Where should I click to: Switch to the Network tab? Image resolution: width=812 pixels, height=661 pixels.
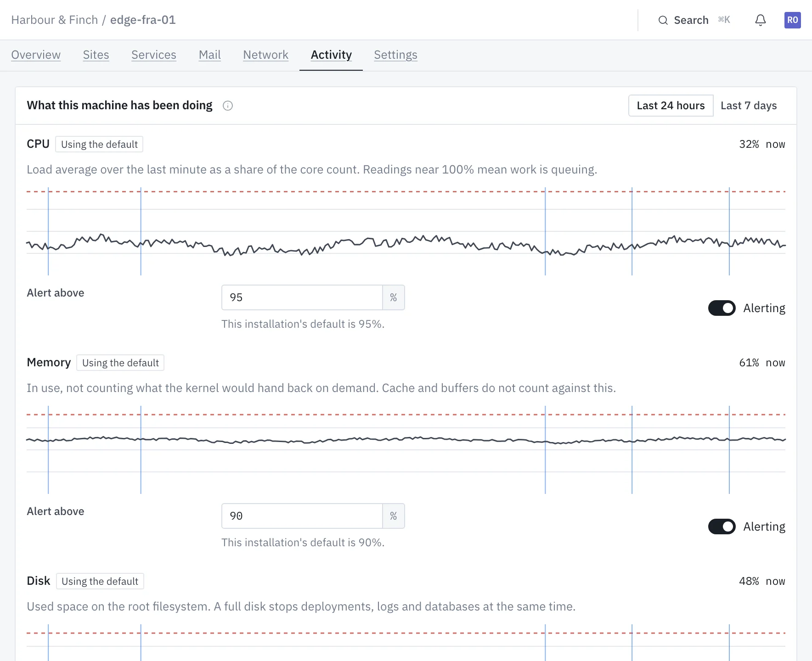tap(266, 55)
